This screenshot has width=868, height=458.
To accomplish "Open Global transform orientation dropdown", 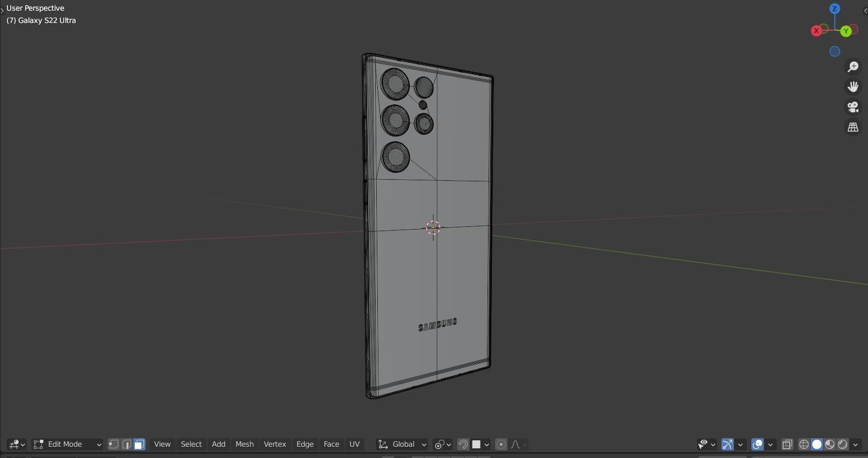I will pos(402,444).
